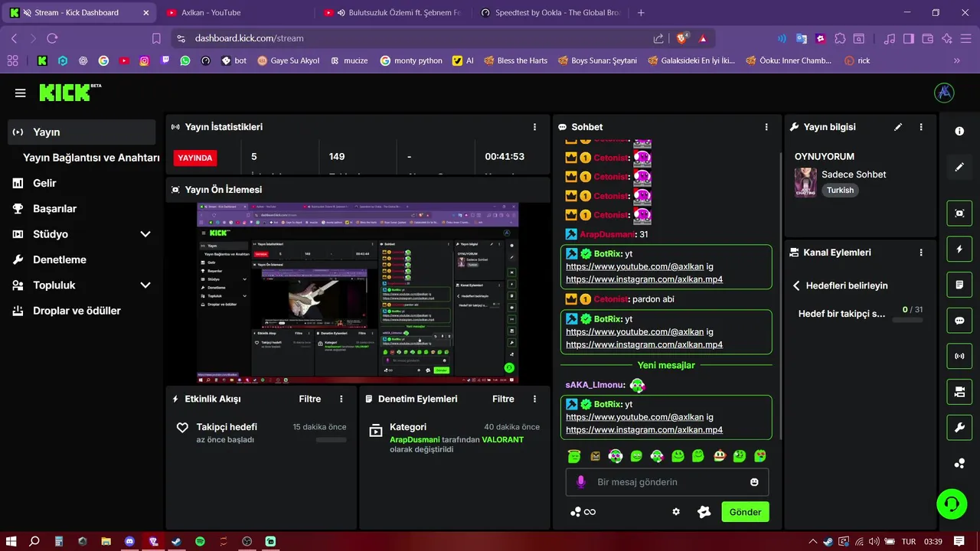This screenshot has height=551, width=980.
Task: Click the Twitch bookmark icon
Action: pos(165,60)
